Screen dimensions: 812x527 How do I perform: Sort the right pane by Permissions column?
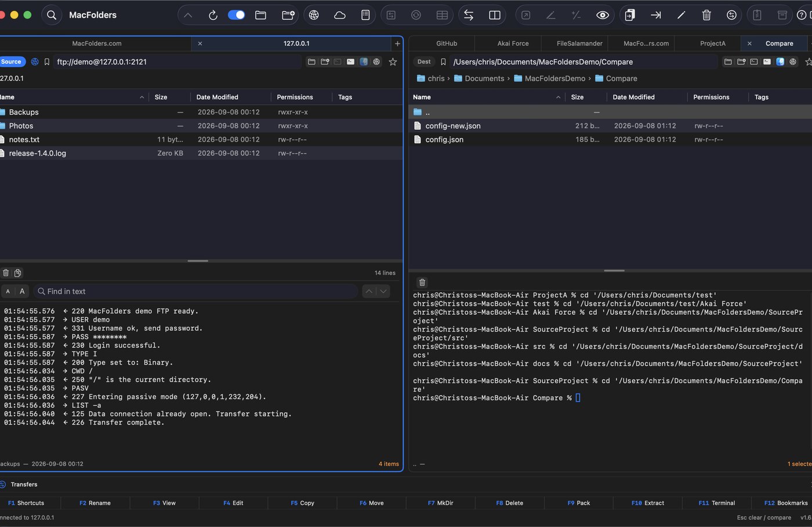[711, 97]
